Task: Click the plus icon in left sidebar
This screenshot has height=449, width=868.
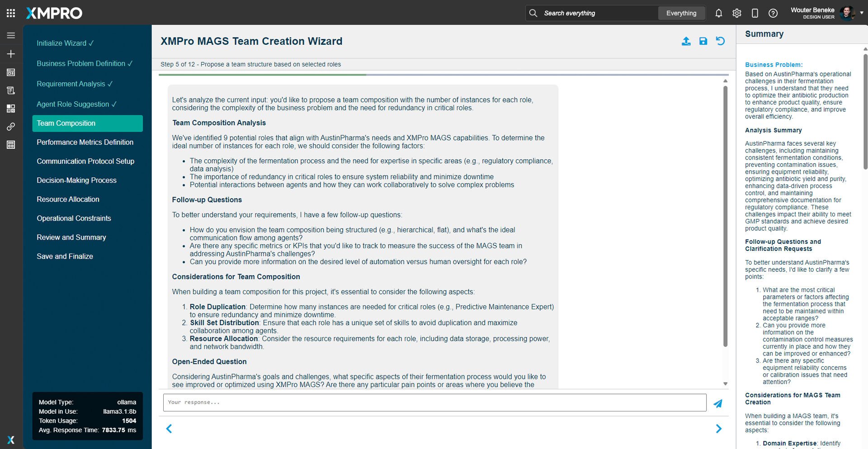Action: coord(11,54)
